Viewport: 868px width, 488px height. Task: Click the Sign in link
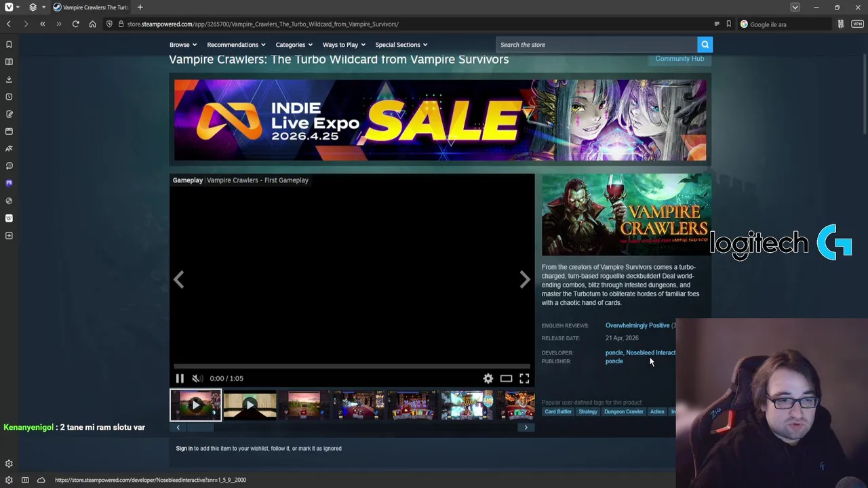184,448
